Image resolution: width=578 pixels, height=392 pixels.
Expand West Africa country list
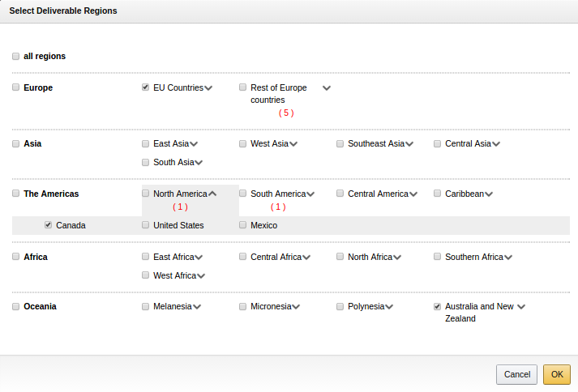(201, 276)
